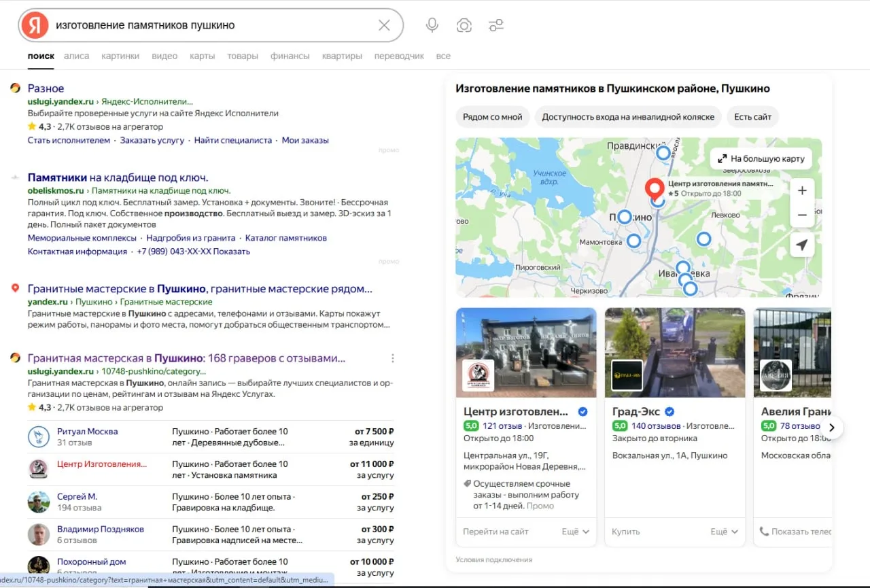Click the map marker near Левково
870x588 pixels.
[x=704, y=239]
